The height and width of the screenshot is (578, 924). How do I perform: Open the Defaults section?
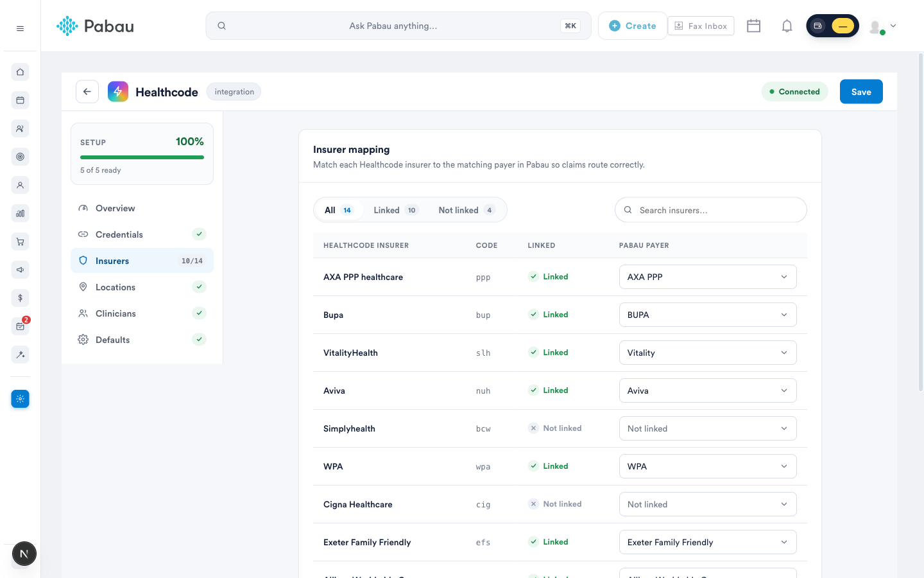coord(142,340)
